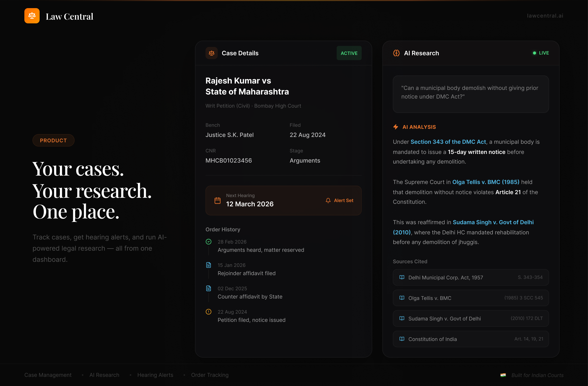
Task: Expand the Olga Tellis v. BMC source entry
Action: pyautogui.click(x=470, y=298)
